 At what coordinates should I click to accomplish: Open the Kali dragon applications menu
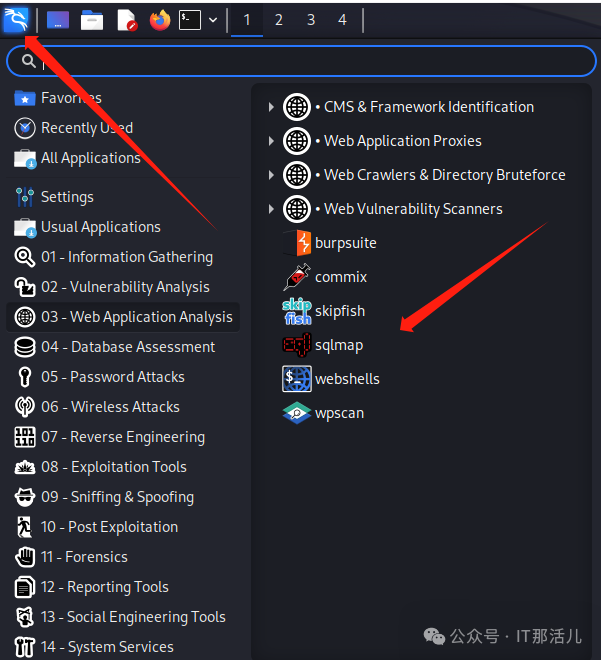click(16, 20)
